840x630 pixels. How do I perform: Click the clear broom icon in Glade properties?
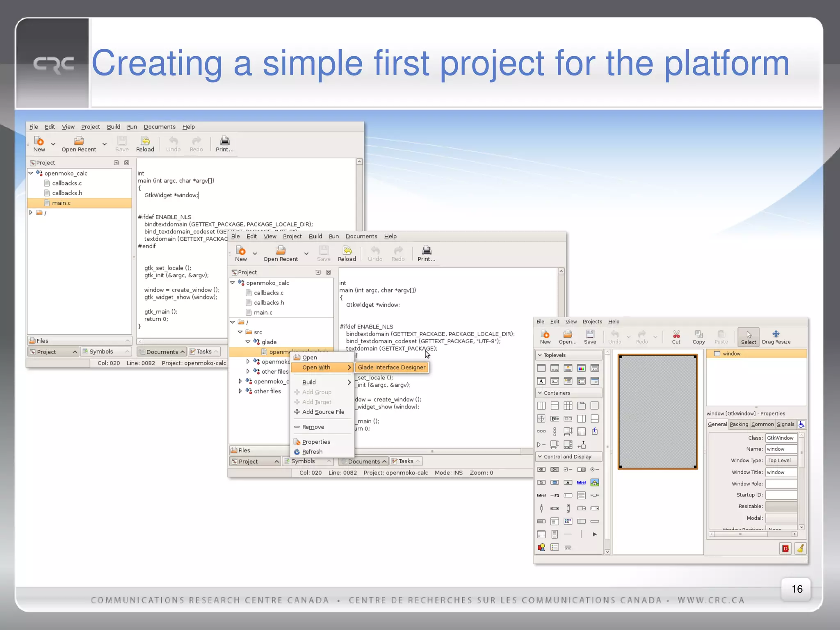coord(800,548)
